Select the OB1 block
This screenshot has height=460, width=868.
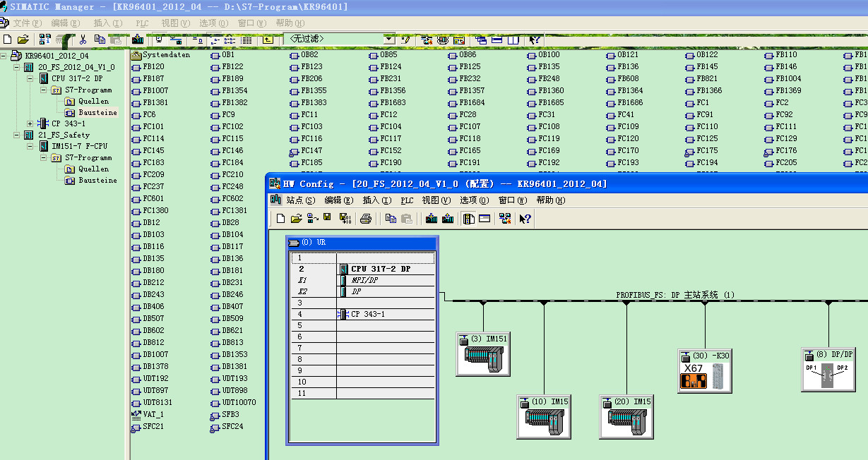click(x=227, y=55)
